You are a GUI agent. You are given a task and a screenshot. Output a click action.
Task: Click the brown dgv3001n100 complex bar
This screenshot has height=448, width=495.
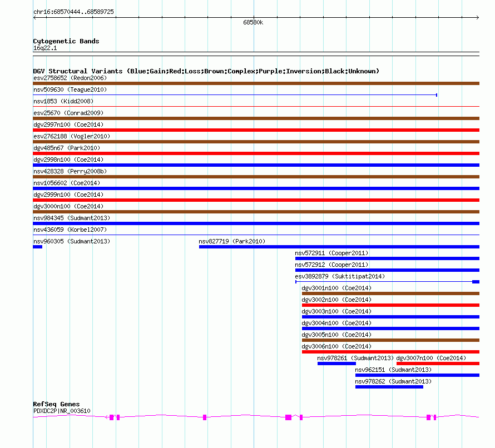390,293
